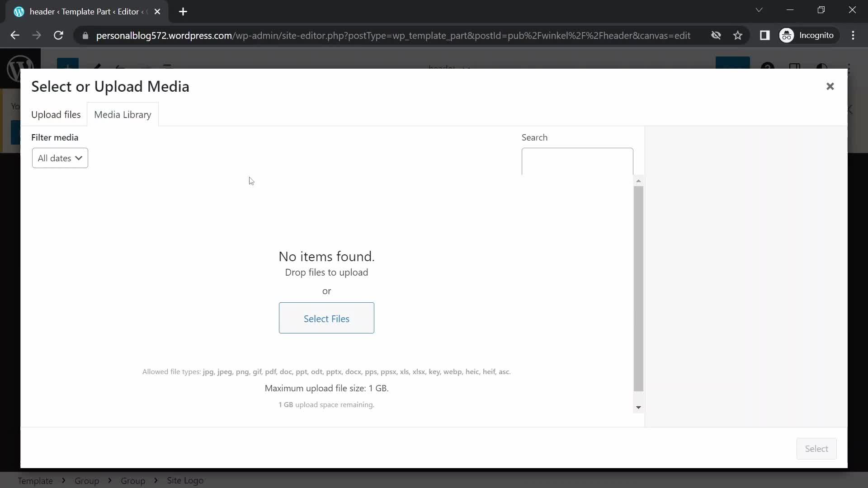Expand the All dates dropdown filter

pos(60,158)
